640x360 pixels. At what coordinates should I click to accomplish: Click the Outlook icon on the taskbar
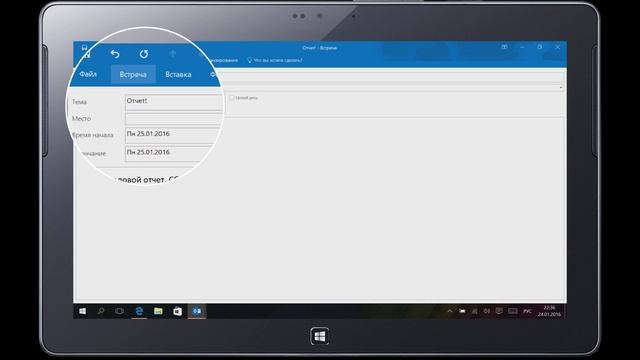click(197, 311)
